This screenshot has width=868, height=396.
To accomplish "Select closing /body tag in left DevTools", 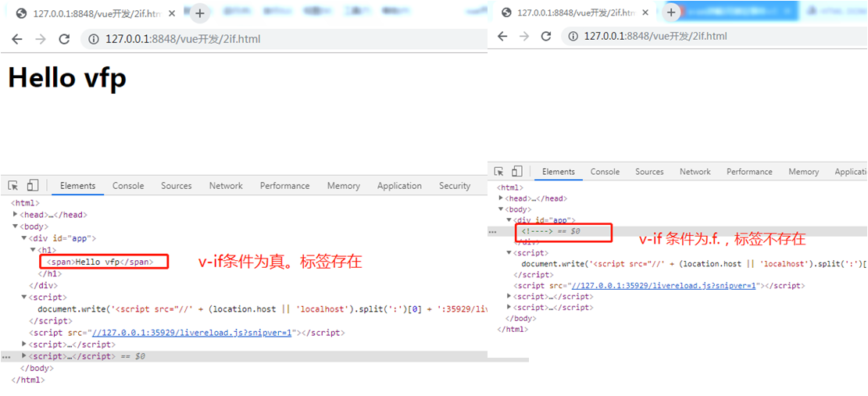I will pos(37,369).
